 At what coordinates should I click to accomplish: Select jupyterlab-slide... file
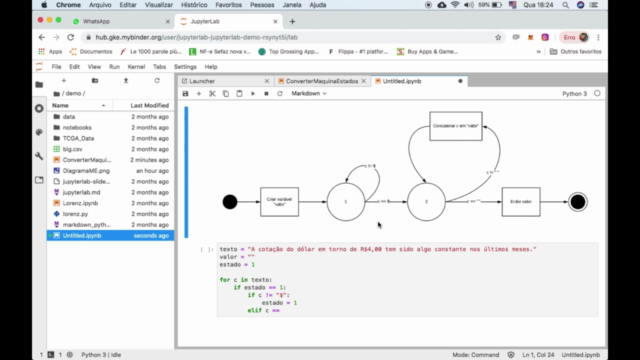point(110,182)
